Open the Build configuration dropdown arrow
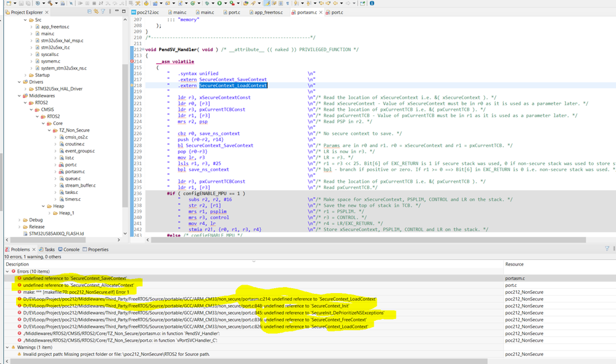 point(56,3)
